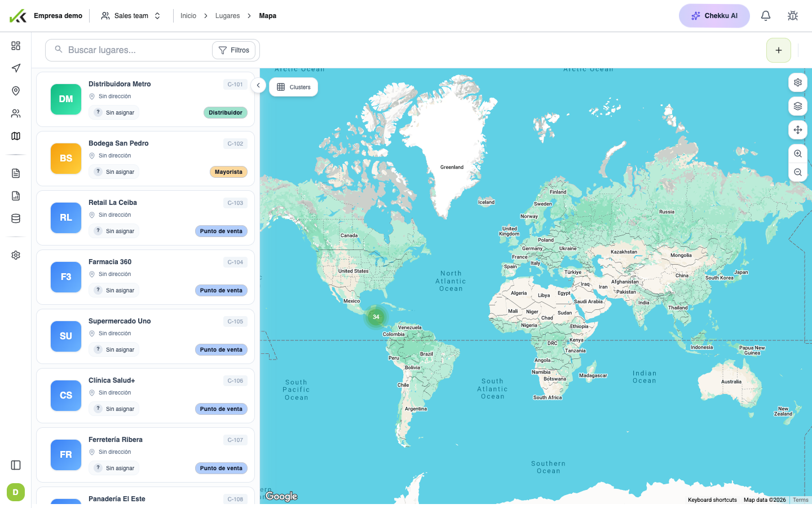Open the Retail La Ceiba place card
This screenshot has height=508, width=812.
coord(145,218)
